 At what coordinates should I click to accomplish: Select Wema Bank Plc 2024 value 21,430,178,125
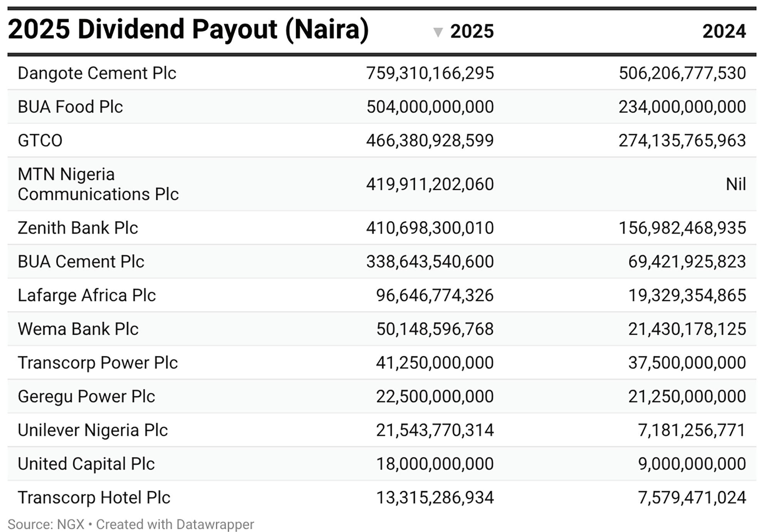click(687, 329)
